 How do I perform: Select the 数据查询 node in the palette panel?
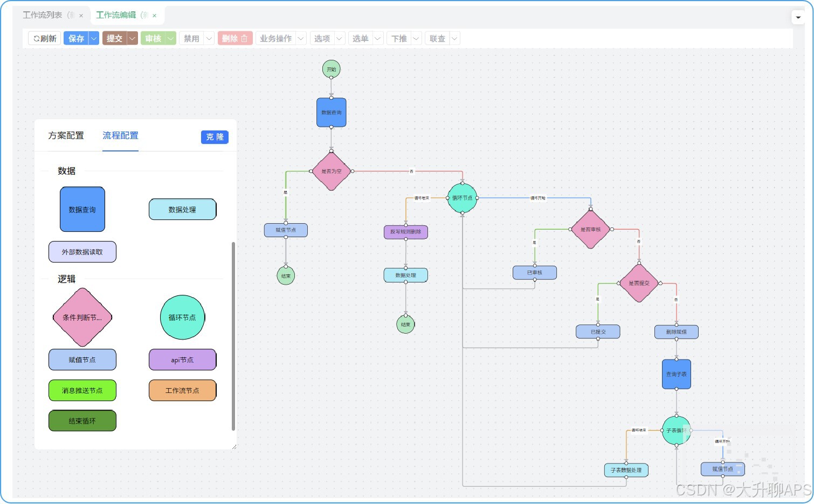pyautogui.click(x=82, y=209)
